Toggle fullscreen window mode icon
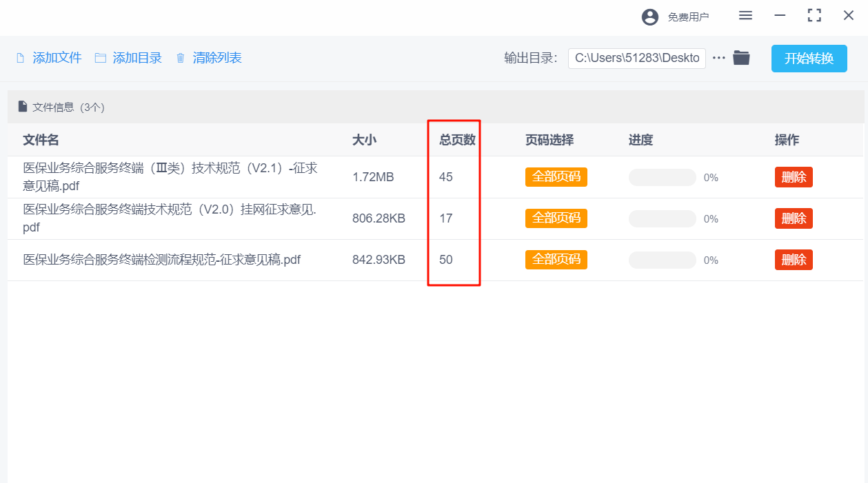This screenshot has width=868, height=483. click(x=814, y=16)
